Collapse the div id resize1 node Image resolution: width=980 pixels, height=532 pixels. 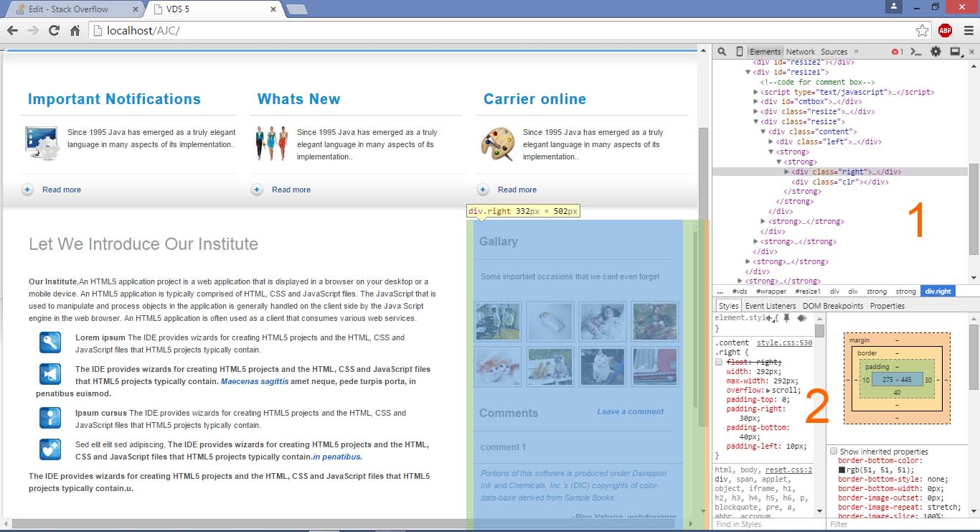[x=748, y=72]
